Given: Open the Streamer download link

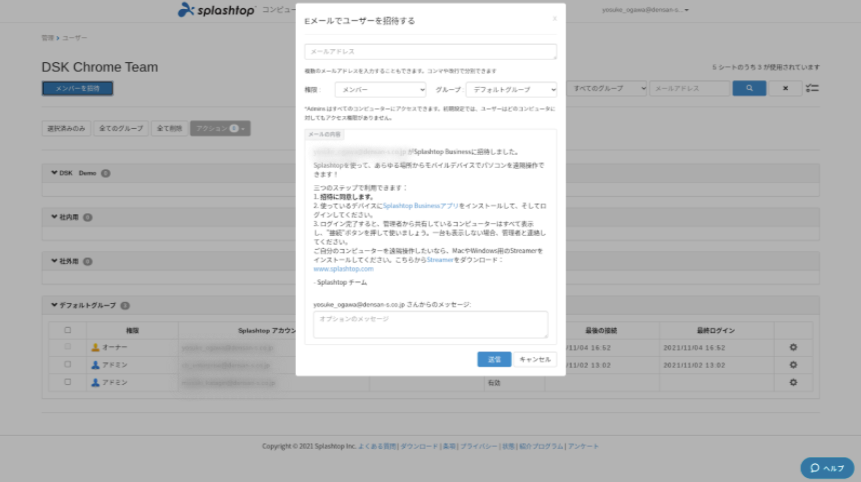Looking at the screenshot, I should (440, 260).
